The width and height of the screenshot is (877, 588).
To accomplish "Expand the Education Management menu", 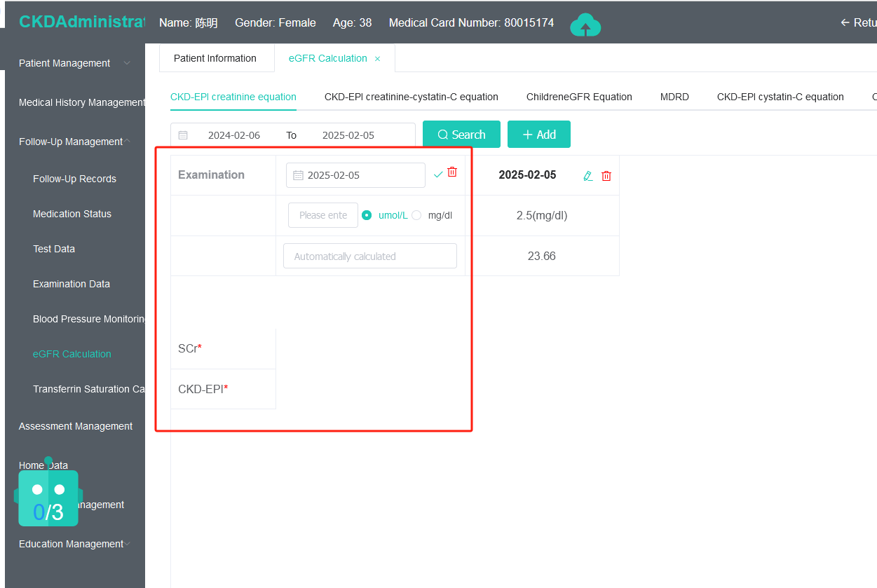I will click(x=75, y=544).
